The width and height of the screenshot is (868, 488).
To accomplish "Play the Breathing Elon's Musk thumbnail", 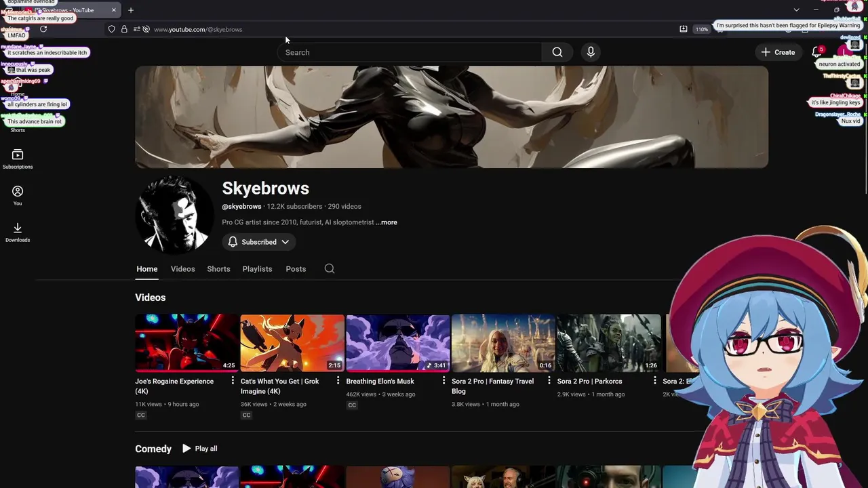I will click(x=398, y=343).
